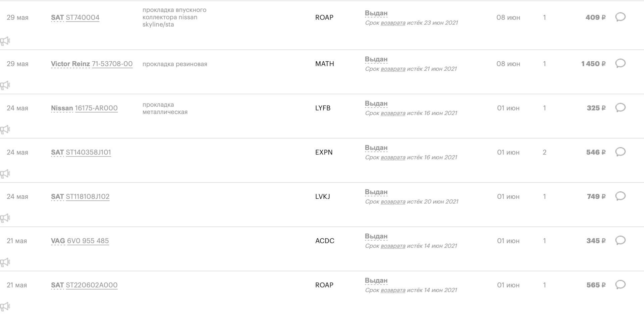Click megaphone icon under SAT ST740004 row
Image resolution: width=644 pixels, height=315 pixels.
click(x=5, y=41)
